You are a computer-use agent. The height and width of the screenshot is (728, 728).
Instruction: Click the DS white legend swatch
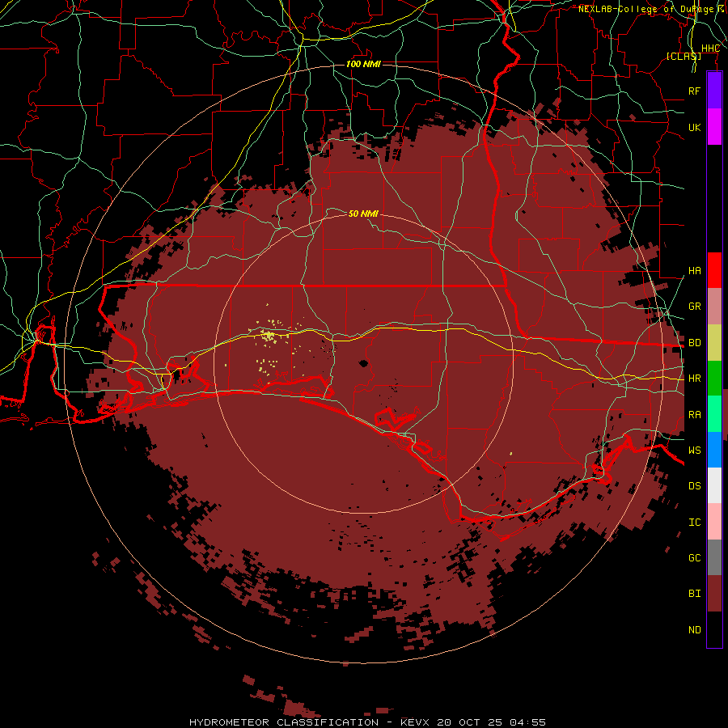(x=714, y=485)
